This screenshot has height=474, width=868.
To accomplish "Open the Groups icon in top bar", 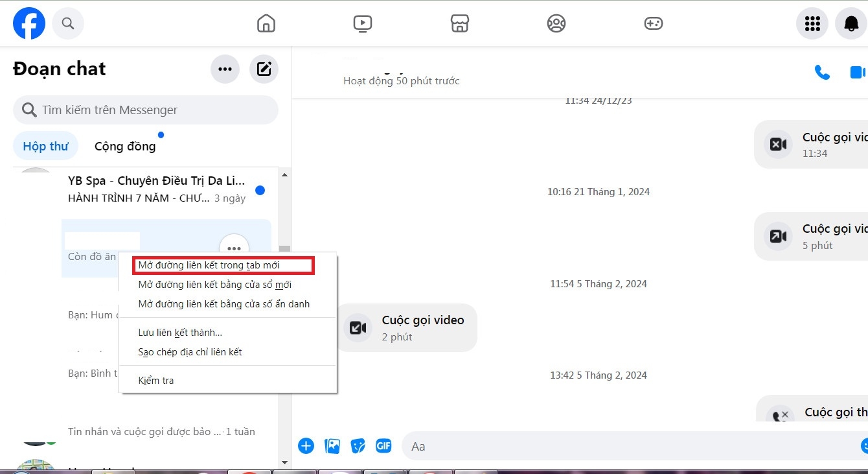I will tap(556, 24).
